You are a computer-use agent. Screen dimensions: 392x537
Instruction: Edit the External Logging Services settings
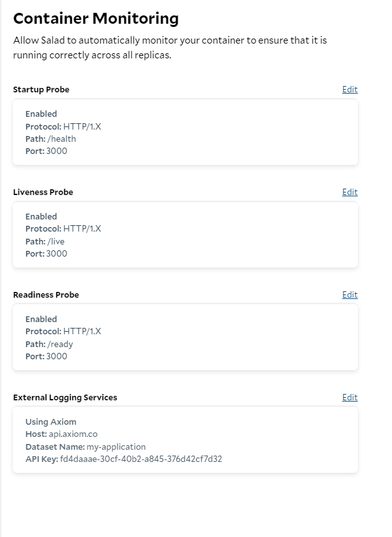point(350,397)
